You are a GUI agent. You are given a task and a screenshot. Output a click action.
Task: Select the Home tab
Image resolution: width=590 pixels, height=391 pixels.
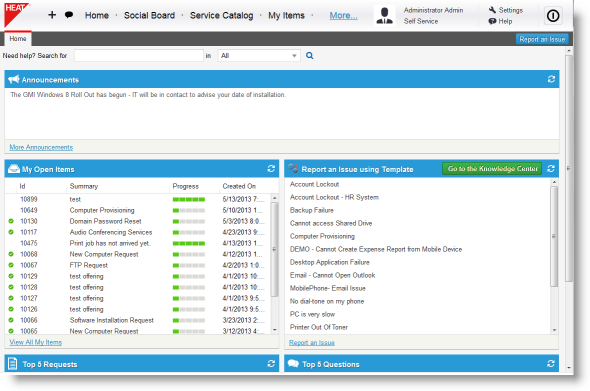pyautogui.click(x=18, y=39)
